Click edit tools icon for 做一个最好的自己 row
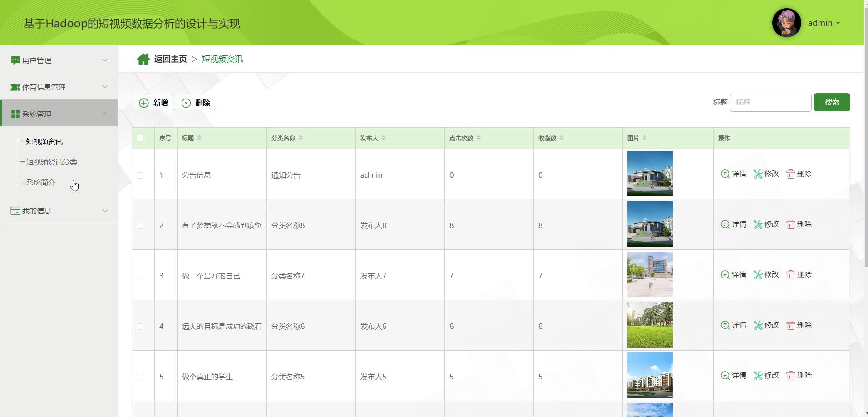Viewport: 868px width, 417px height. [x=758, y=274]
